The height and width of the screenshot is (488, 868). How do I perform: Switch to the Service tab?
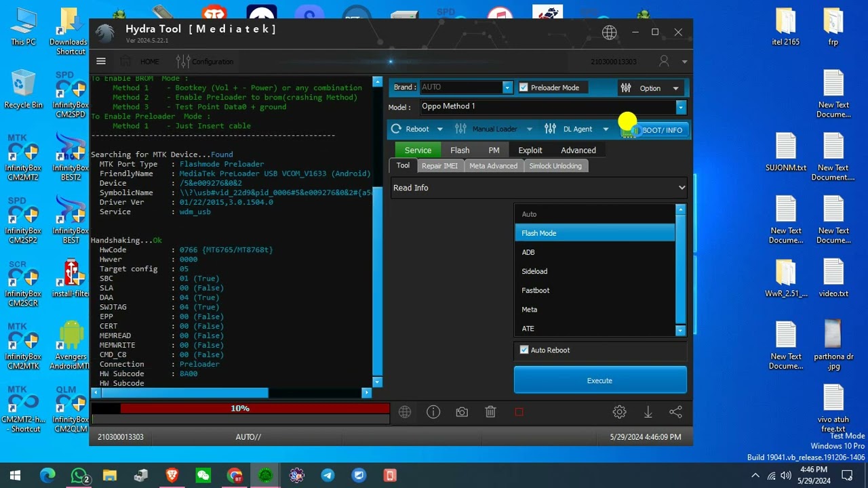point(418,150)
